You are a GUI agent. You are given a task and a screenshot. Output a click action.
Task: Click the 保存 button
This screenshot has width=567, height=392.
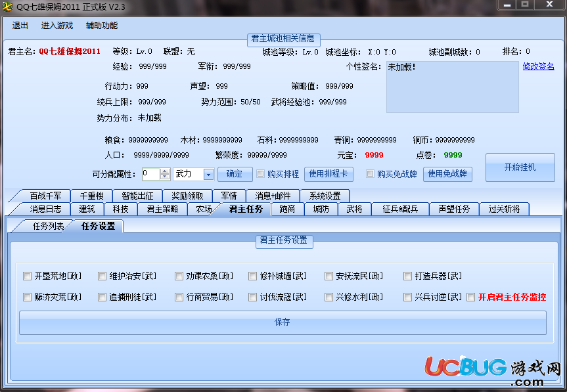(283, 322)
